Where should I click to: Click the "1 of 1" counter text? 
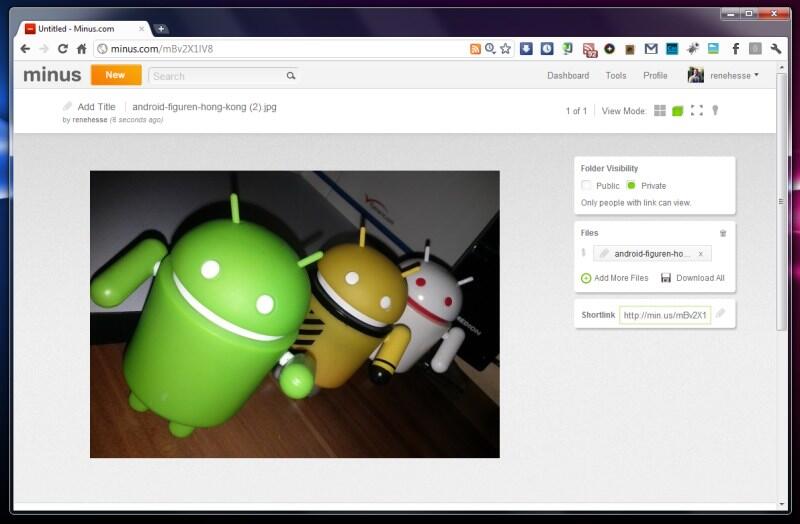coord(576,111)
